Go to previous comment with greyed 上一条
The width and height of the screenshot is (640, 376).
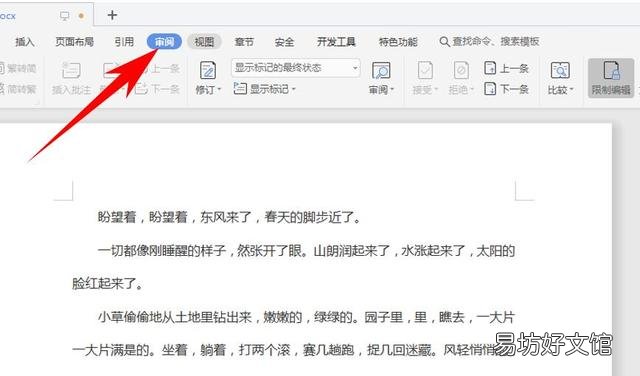(165, 69)
